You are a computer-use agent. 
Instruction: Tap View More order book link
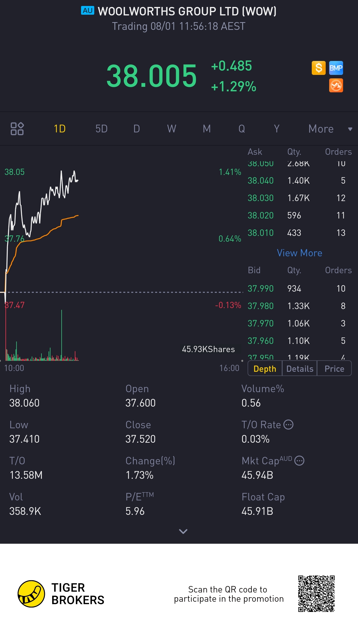click(x=300, y=253)
